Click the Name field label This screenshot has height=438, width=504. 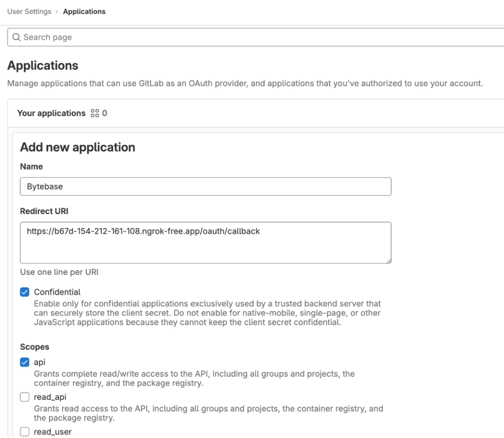coord(31,167)
